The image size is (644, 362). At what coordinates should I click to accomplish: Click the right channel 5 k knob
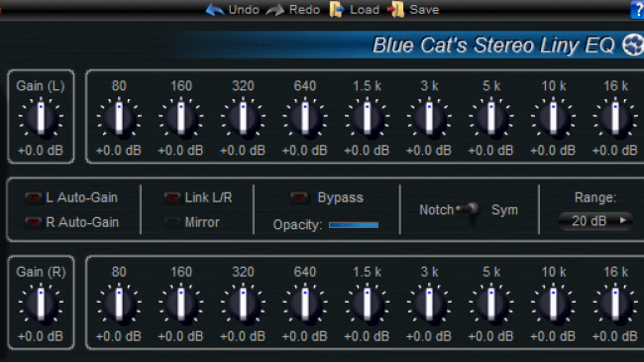pyautogui.click(x=491, y=304)
